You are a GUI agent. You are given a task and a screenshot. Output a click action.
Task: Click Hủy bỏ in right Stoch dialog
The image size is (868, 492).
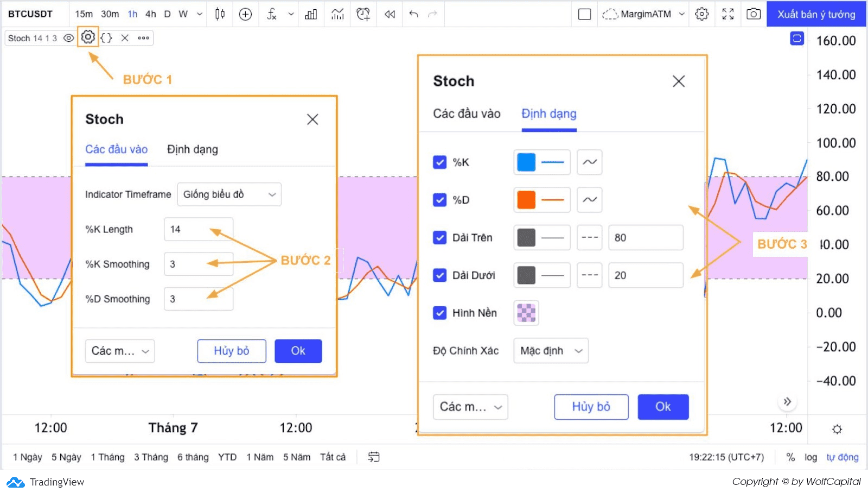[591, 407]
